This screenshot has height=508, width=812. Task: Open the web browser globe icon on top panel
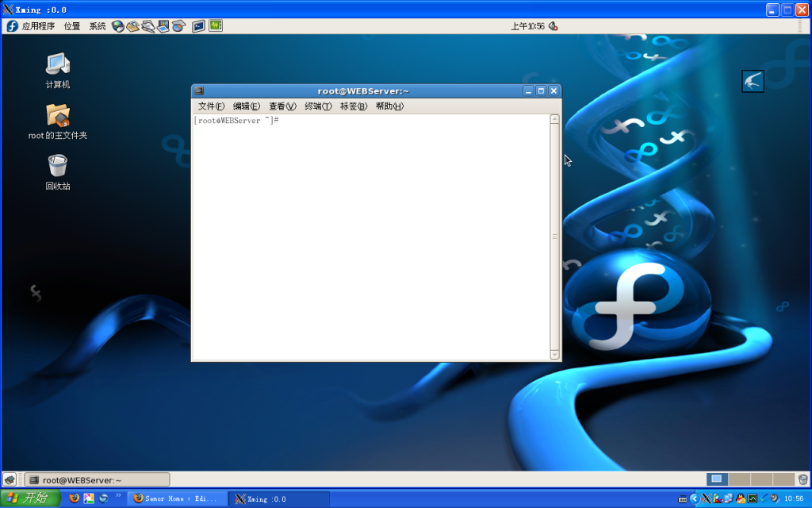119,25
